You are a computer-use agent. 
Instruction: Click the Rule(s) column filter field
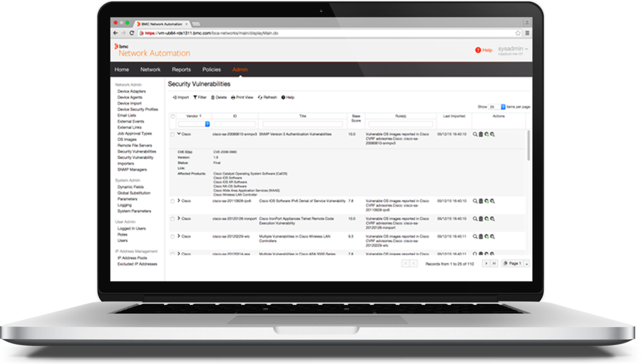(401, 124)
